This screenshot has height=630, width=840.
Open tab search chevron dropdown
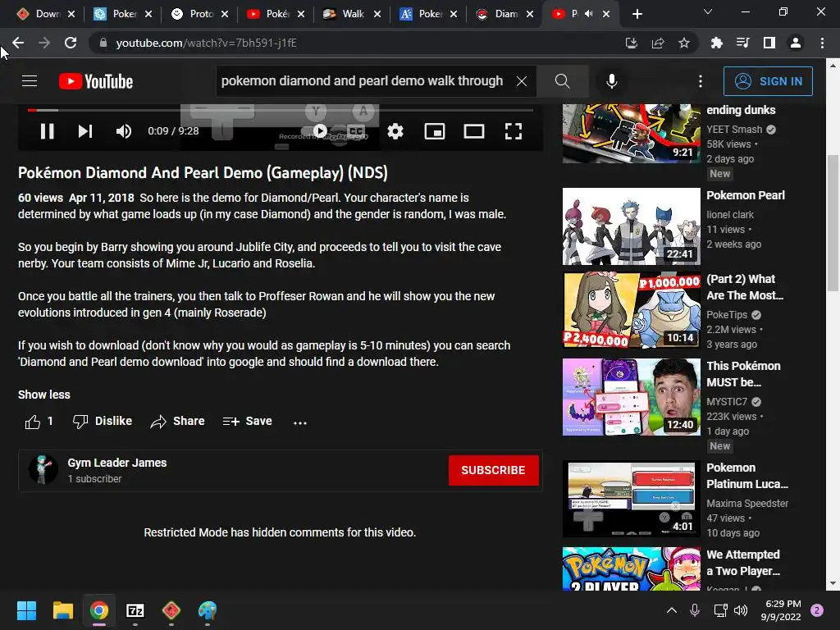click(708, 11)
